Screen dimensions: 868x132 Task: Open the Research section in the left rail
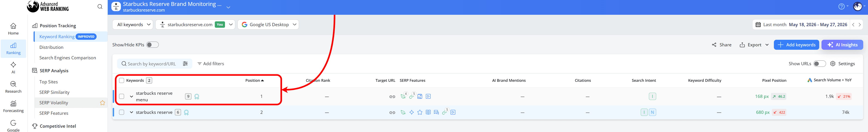pyautogui.click(x=13, y=87)
